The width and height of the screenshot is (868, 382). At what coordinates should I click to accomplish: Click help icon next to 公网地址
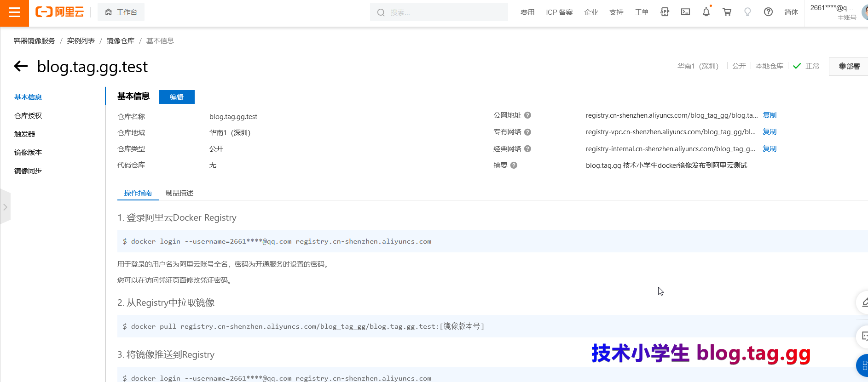pos(527,115)
